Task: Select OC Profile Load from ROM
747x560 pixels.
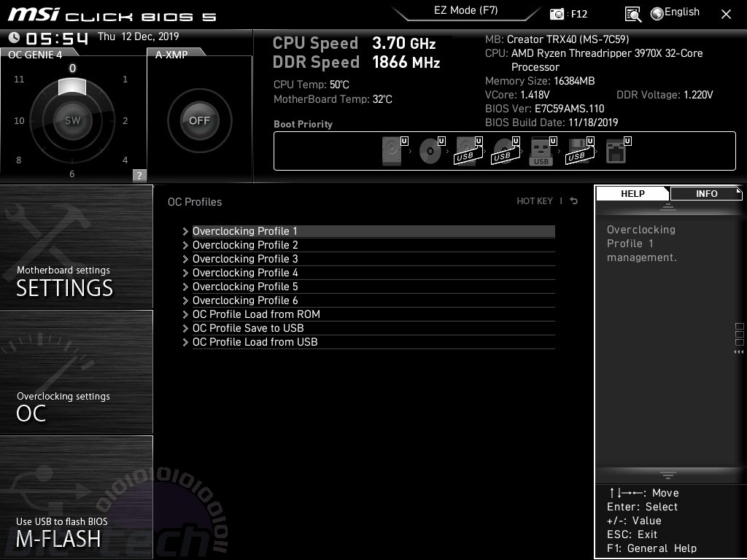Action: point(373,314)
